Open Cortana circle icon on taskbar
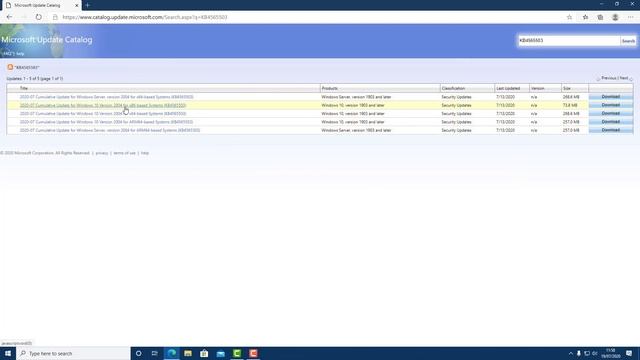 [138, 353]
